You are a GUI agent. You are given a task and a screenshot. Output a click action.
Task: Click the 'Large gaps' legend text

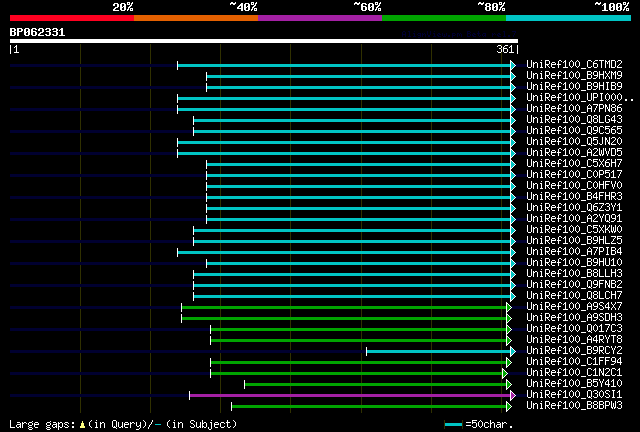(42, 425)
